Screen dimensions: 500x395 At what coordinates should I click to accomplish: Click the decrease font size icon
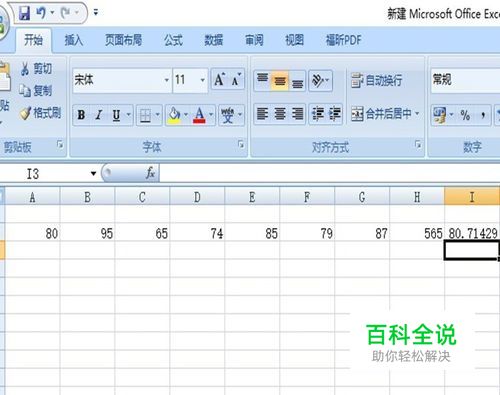coord(236,80)
